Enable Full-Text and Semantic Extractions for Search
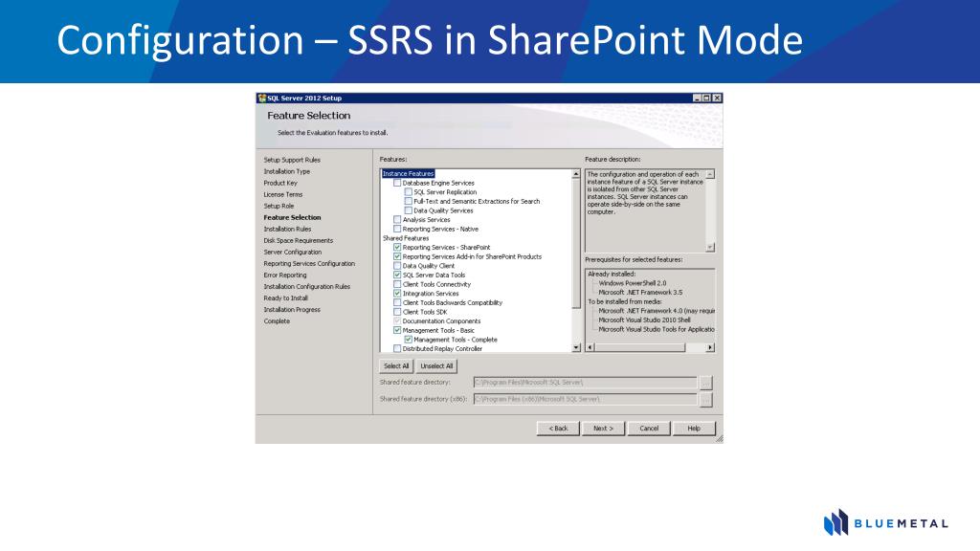The width and height of the screenshot is (980, 551). pyautogui.click(x=409, y=201)
